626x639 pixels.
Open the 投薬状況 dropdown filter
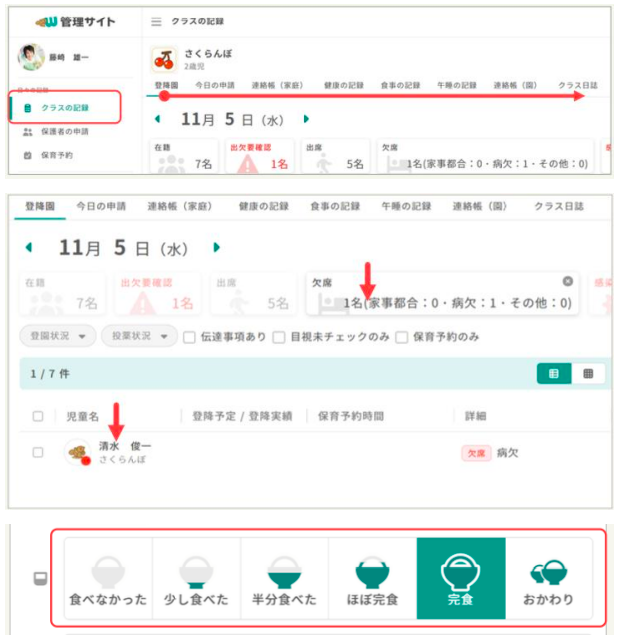tap(139, 336)
